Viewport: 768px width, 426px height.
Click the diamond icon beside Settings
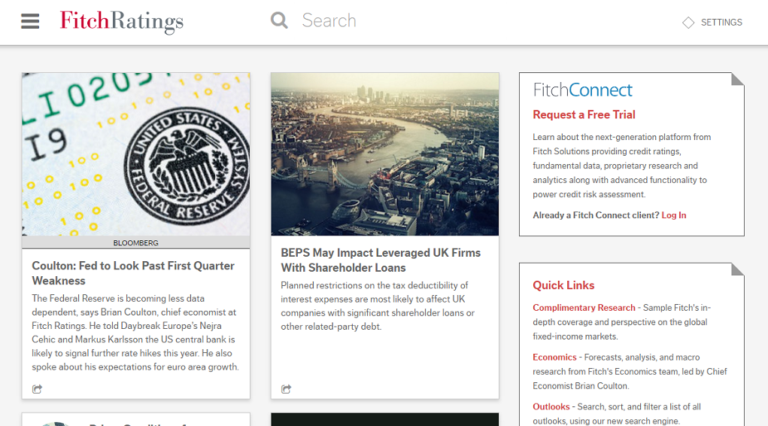tap(688, 23)
